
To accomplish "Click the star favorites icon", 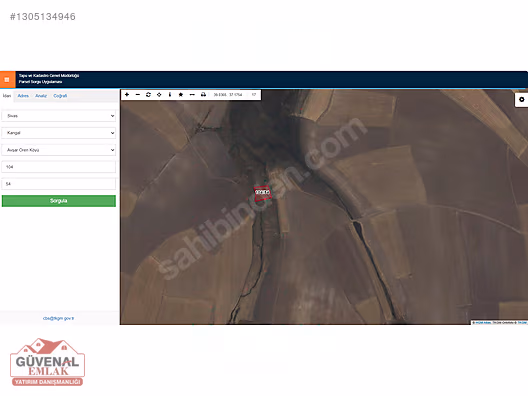I will [180, 95].
